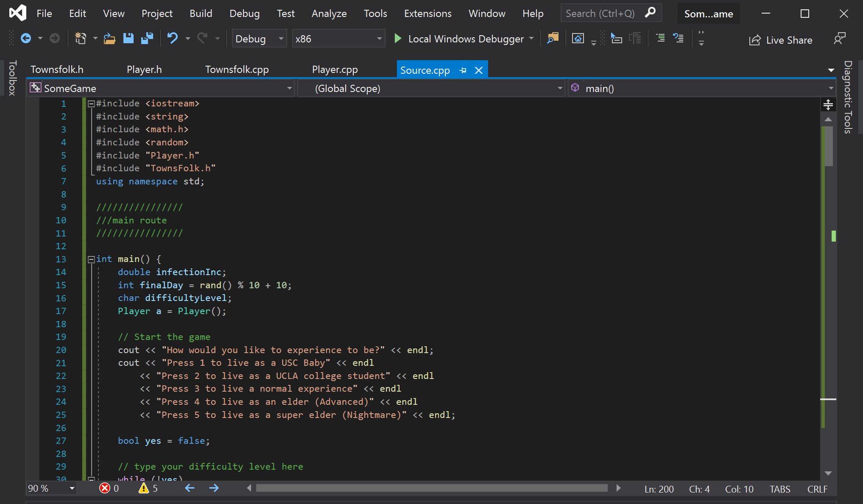Click the Save All icon
863x504 pixels.
(x=147, y=39)
